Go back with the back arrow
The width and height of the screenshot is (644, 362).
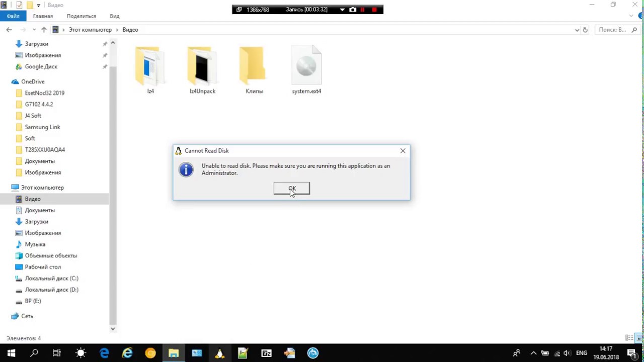tap(9, 30)
